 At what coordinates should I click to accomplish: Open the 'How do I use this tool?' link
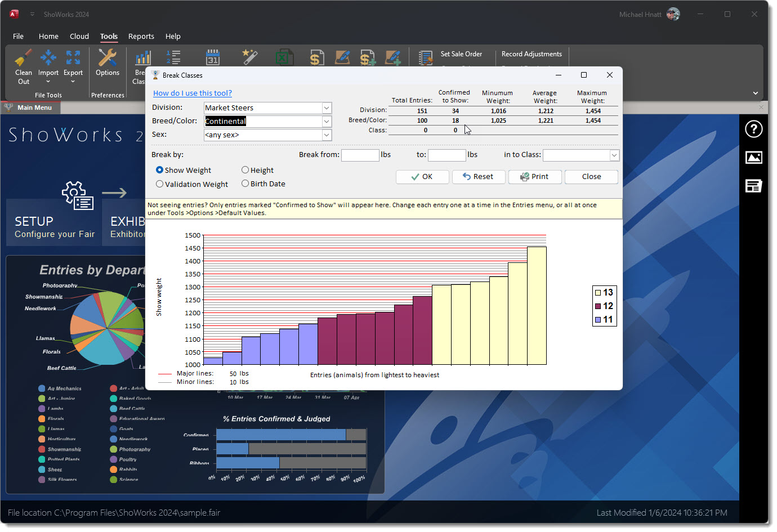pyautogui.click(x=193, y=93)
